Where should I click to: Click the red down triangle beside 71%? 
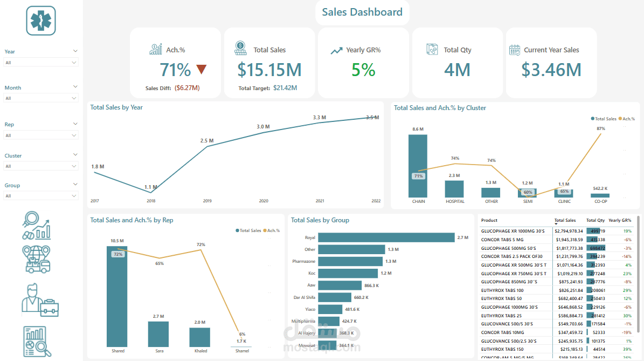[x=201, y=69]
